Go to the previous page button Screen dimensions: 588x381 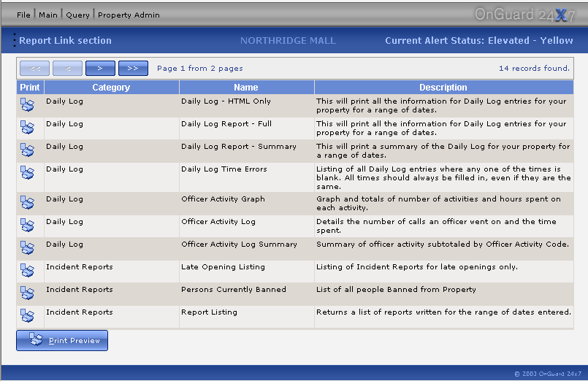(x=67, y=68)
